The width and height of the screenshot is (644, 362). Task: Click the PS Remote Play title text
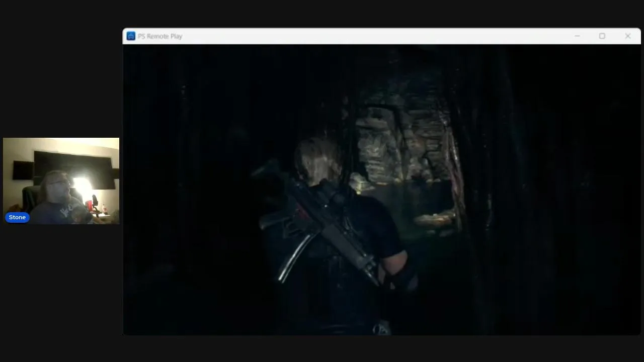click(x=160, y=36)
